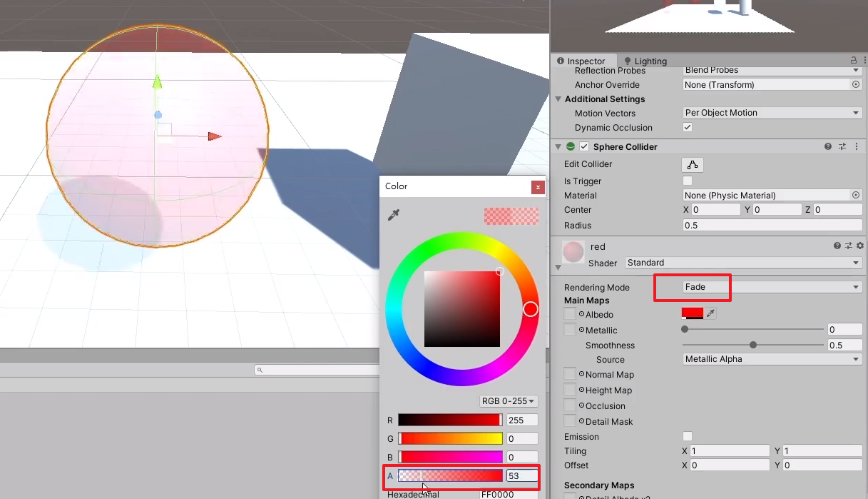Viewport: 868px width, 499px height.
Task: Open the object picker for Anchor Override
Action: [x=856, y=84]
